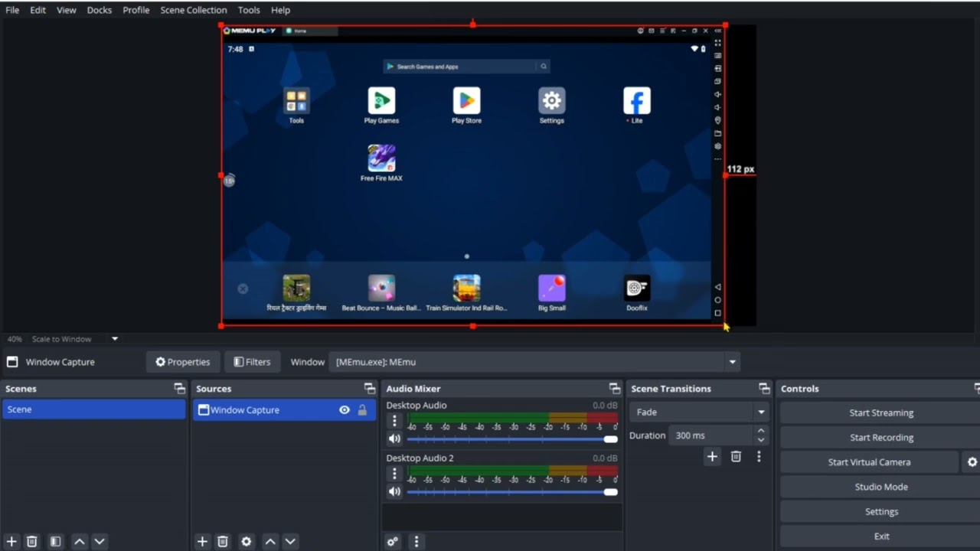
Task: Toggle Window Capture source lock
Action: coord(362,410)
